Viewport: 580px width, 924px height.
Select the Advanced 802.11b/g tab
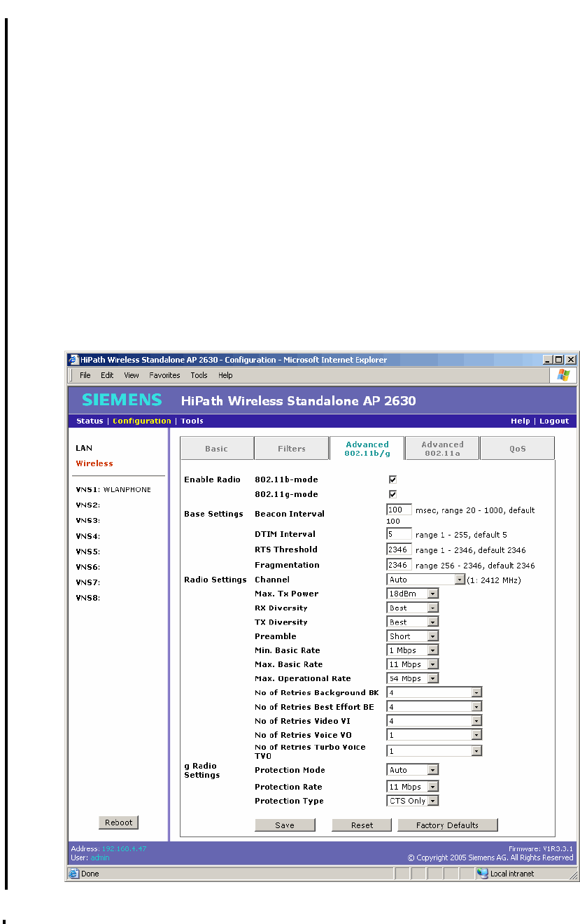367,449
